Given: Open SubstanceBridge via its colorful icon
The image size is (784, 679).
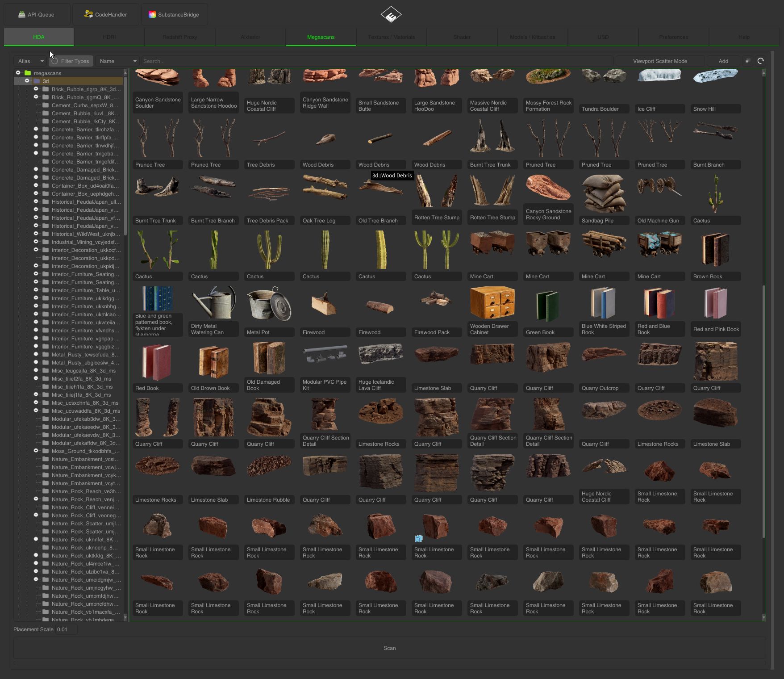Looking at the screenshot, I should 152,14.
